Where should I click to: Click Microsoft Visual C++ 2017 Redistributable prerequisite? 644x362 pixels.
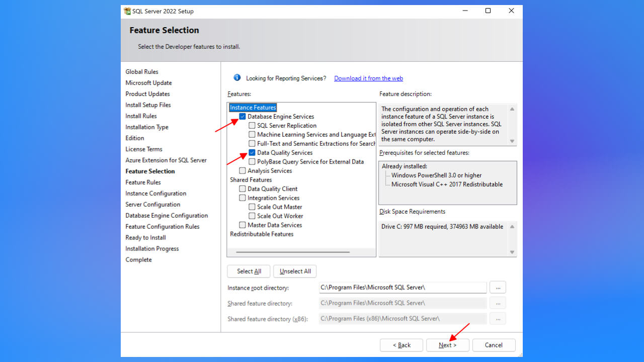point(447,185)
